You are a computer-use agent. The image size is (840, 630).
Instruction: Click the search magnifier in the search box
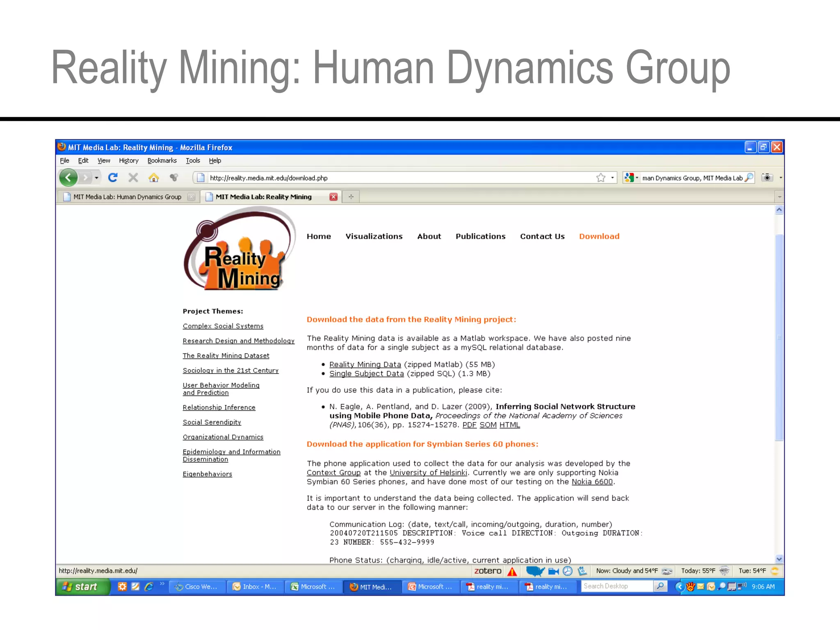pyautogui.click(x=749, y=178)
